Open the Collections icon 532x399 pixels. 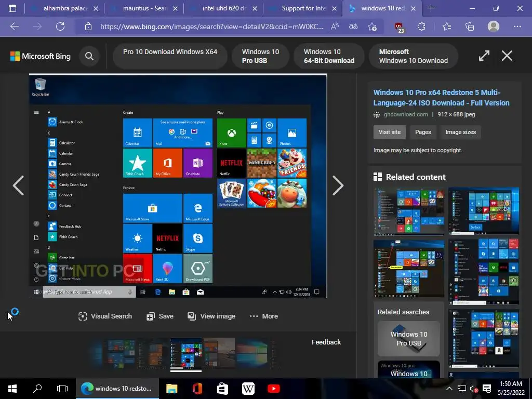click(470, 26)
